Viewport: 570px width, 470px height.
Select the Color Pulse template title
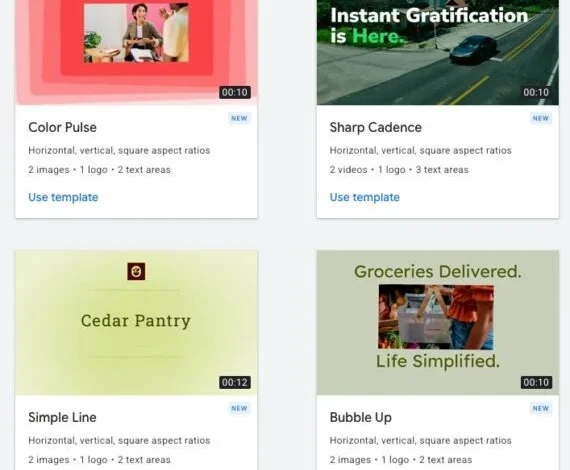63,128
